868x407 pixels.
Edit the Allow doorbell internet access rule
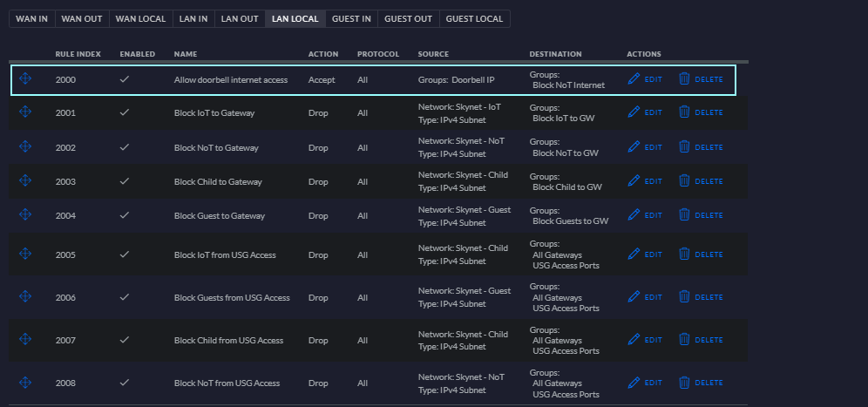[645, 79]
